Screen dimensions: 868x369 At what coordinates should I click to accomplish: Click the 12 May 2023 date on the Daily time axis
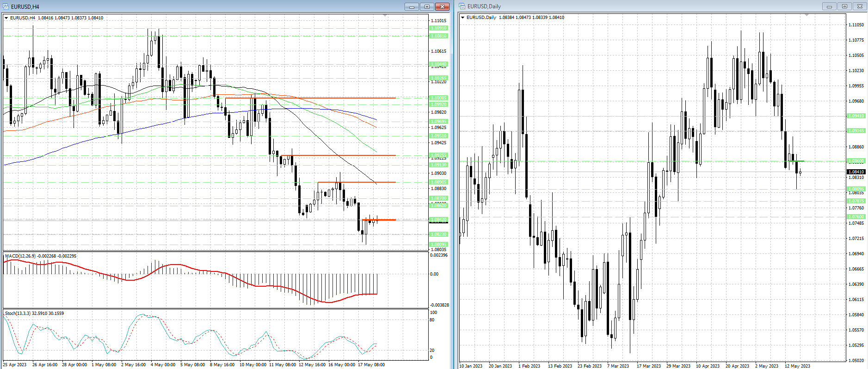[797, 366]
